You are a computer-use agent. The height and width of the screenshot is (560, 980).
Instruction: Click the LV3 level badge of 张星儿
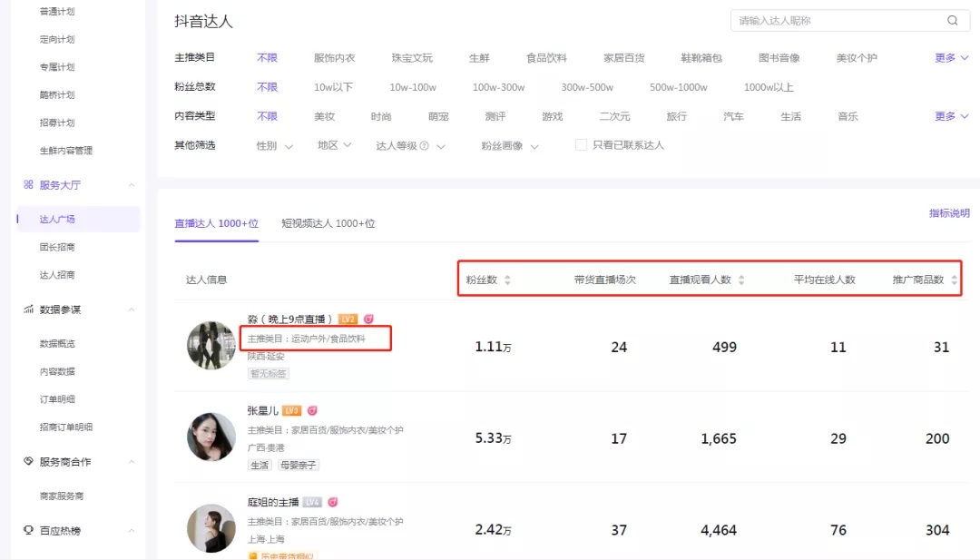coord(291,410)
